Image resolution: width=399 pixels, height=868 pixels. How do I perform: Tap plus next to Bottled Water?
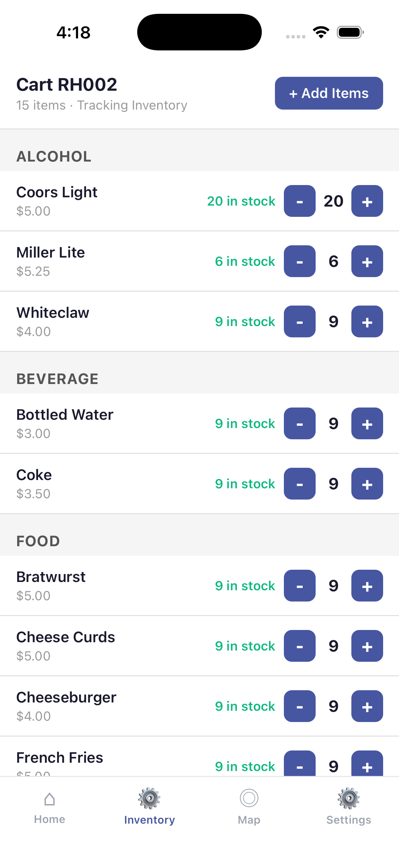coord(367,423)
